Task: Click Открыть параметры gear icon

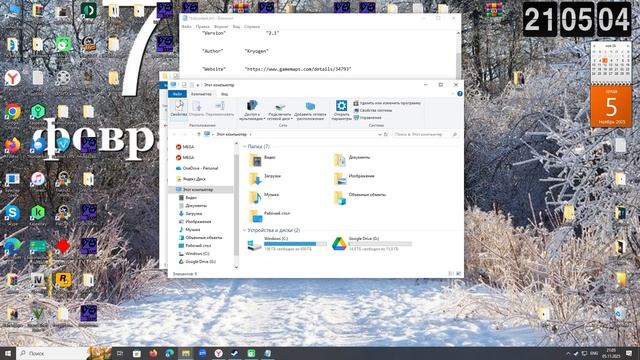Action: click(341, 106)
